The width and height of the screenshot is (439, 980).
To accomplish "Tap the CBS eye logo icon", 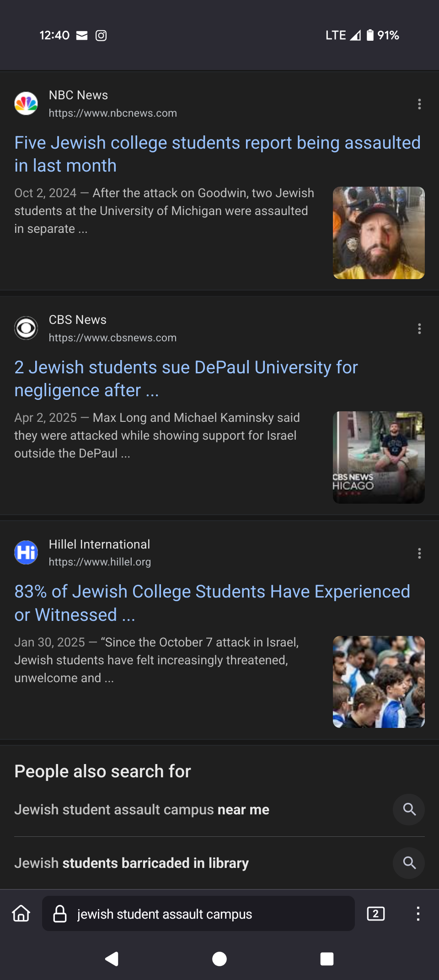I will tap(26, 328).
